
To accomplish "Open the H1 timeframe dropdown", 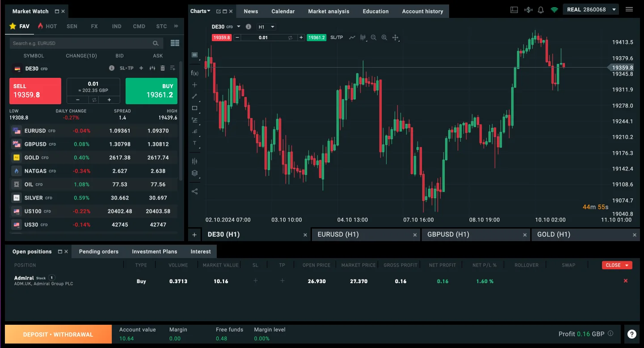I will [x=266, y=27].
